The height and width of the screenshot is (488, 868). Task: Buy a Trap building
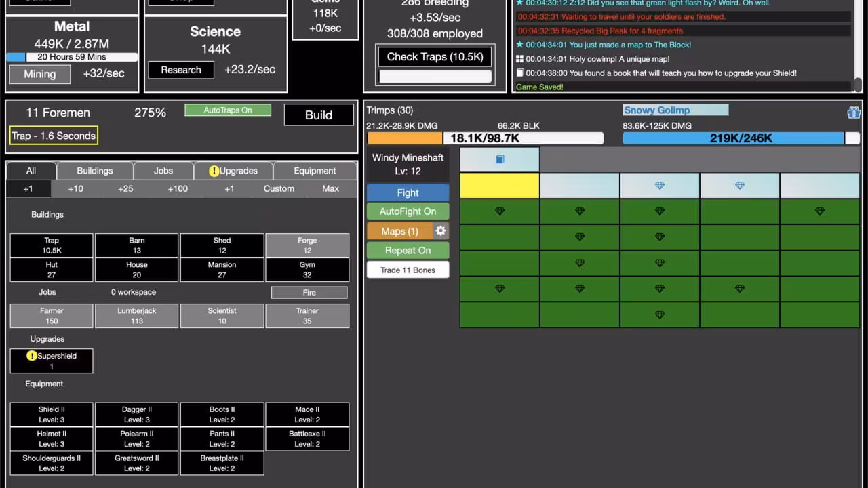(52, 245)
